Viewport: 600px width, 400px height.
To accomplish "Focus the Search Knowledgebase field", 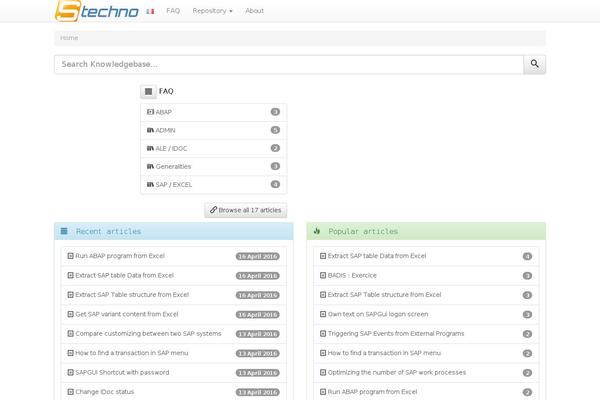I will click(289, 64).
